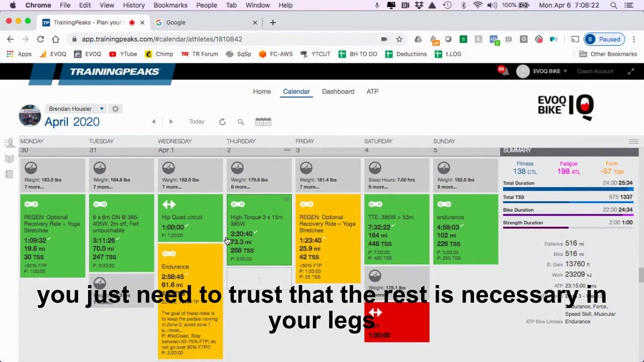644x362 pixels.
Task: Click Fitness 138 CTL value
Action: pos(525,171)
